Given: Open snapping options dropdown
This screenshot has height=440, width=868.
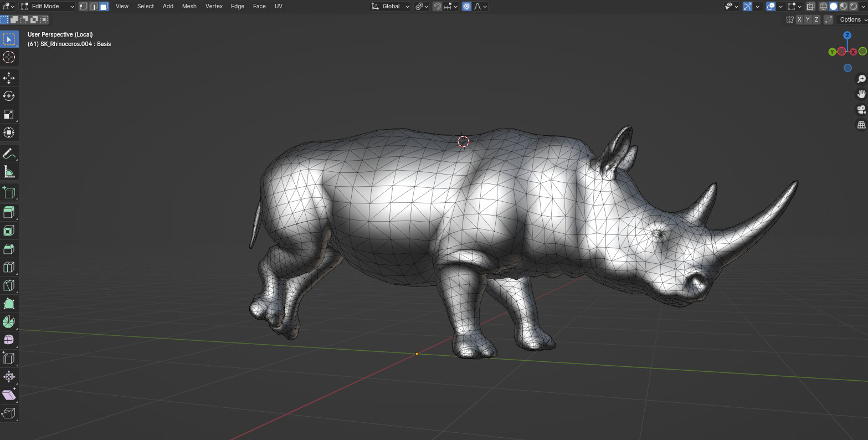Looking at the screenshot, I should (450, 6).
